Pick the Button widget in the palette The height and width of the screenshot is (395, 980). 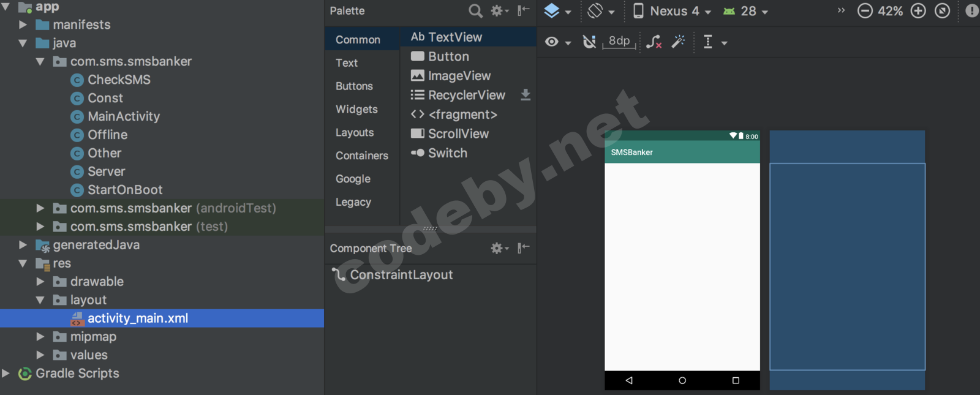(x=469, y=56)
